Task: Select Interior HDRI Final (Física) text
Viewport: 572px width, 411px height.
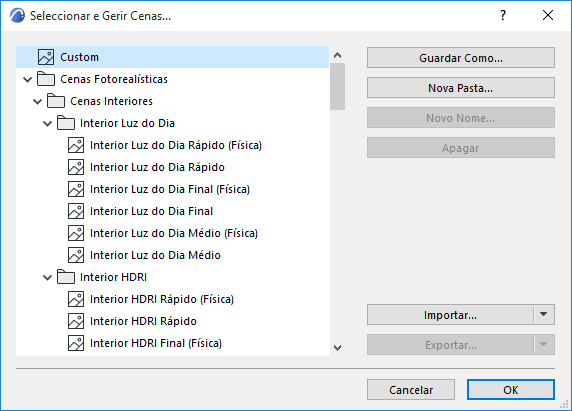Action: pyautogui.click(x=156, y=343)
